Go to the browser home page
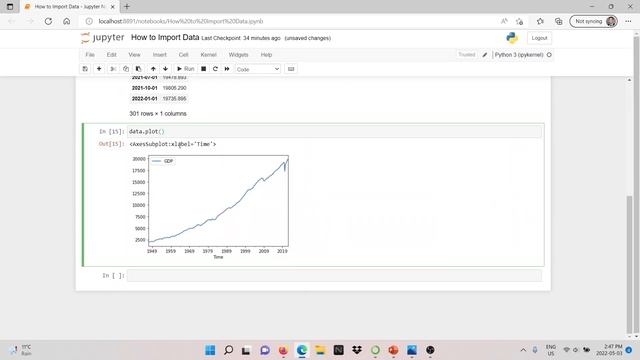 [67, 21]
